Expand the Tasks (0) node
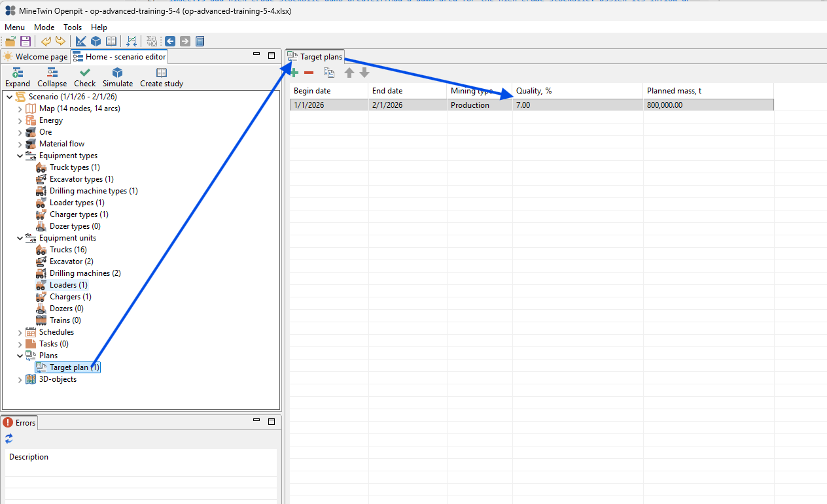Image resolution: width=827 pixels, height=504 pixels. 20,344
